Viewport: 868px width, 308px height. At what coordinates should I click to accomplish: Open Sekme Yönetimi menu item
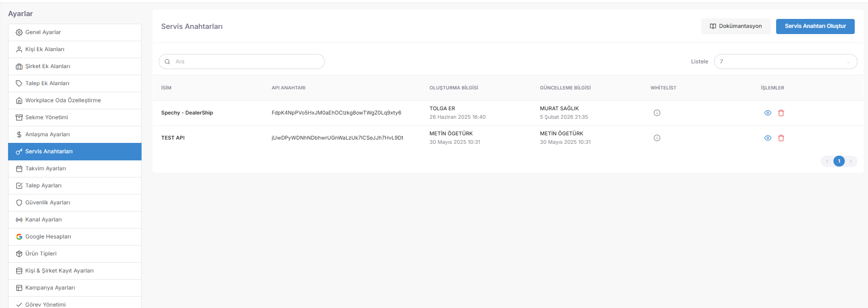pyautogui.click(x=75, y=118)
